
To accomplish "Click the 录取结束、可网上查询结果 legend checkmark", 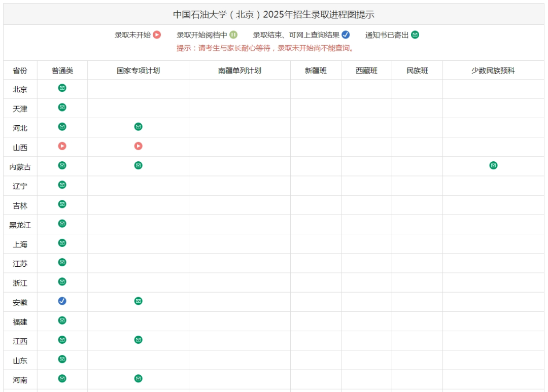I will tap(346, 35).
